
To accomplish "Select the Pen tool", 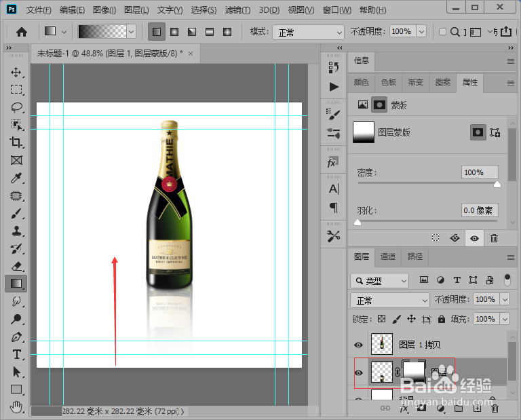I will tap(16, 337).
